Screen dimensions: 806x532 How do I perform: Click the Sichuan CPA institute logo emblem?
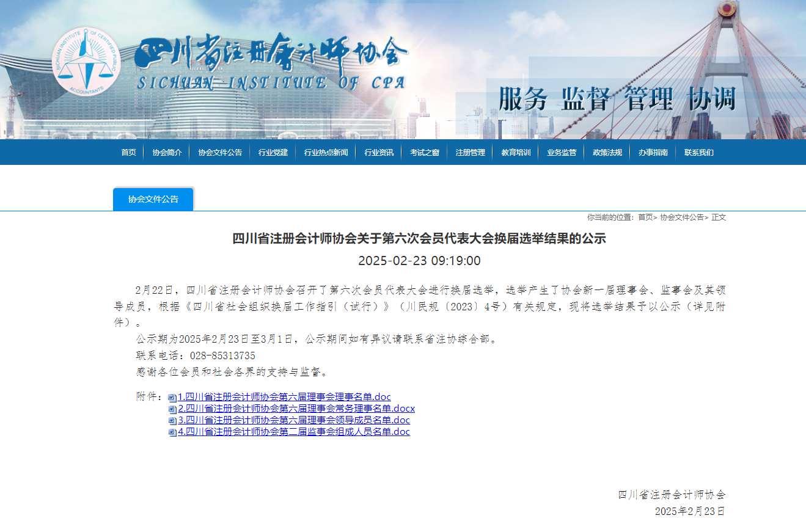tap(85, 62)
